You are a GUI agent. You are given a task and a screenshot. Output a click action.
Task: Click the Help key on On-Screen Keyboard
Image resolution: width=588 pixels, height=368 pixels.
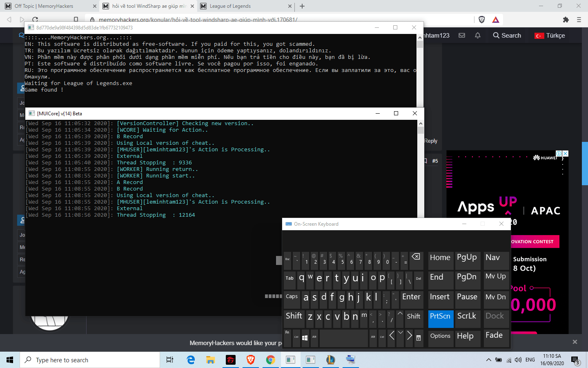click(468, 338)
